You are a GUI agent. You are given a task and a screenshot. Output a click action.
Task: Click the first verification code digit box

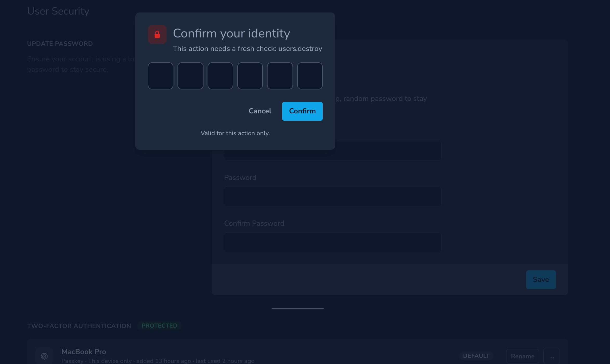point(161,76)
